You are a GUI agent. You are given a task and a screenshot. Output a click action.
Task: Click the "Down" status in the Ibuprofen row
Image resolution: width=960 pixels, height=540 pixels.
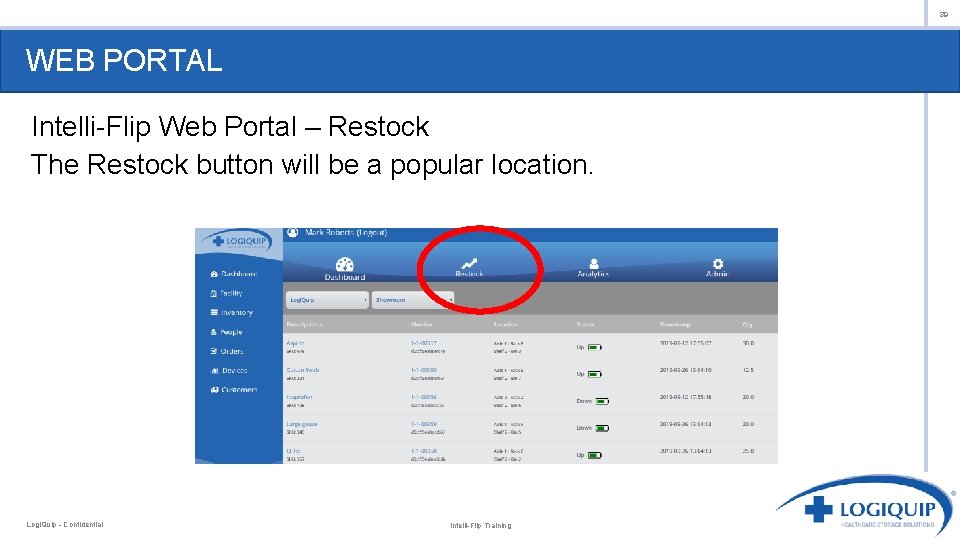click(584, 402)
